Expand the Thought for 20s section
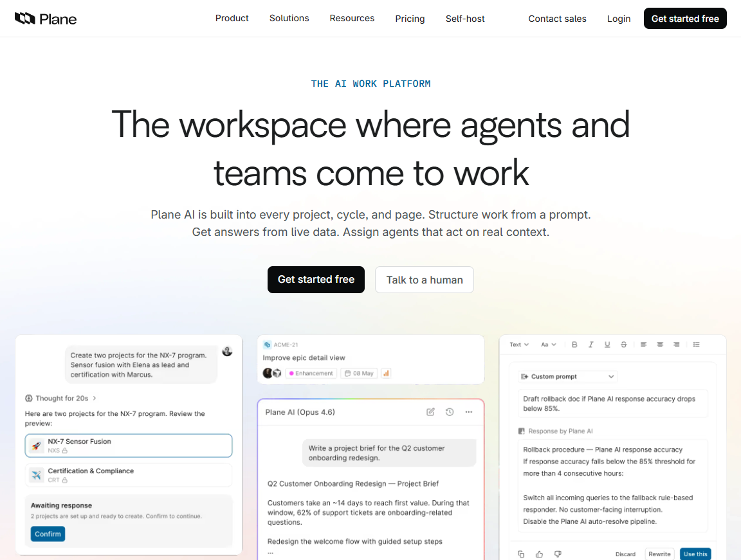The width and height of the screenshot is (741, 560). (x=61, y=399)
